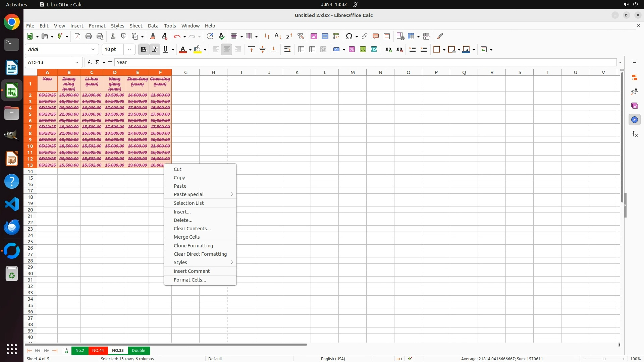Open the font size dropdown list
The height and width of the screenshot is (362, 644).
(129, 50)
